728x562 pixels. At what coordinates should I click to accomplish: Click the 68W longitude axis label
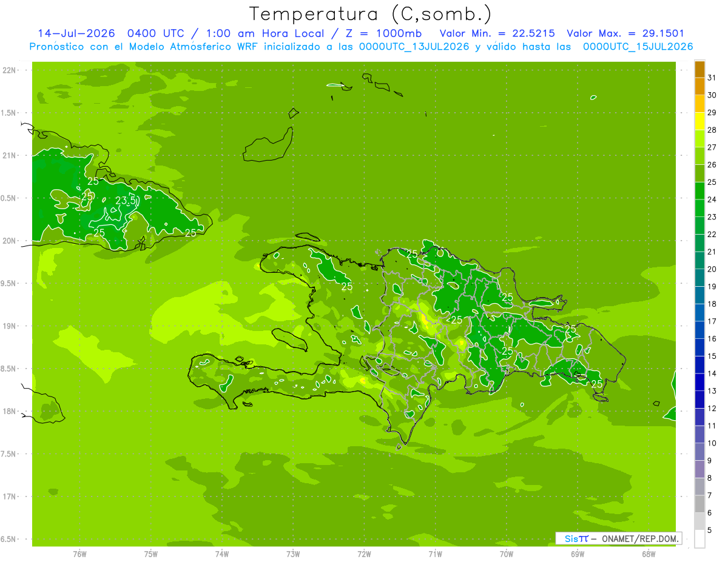click(x=649, y=554)
